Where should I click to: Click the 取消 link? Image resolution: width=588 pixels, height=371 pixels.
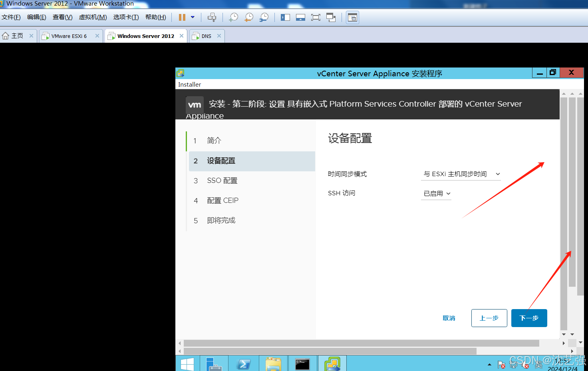[x=449, y=318]
